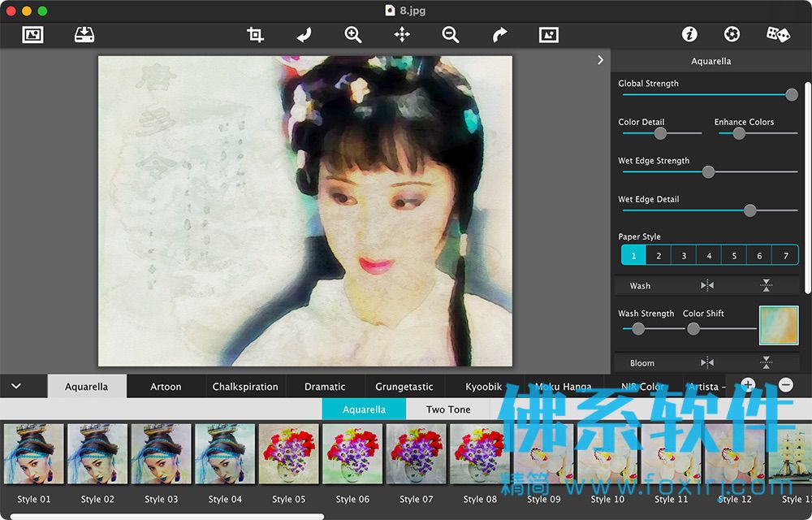This screenshot has width=812, height=520.
Task: Expand the Wash section arrows
Action: click(x=766, y=285)
